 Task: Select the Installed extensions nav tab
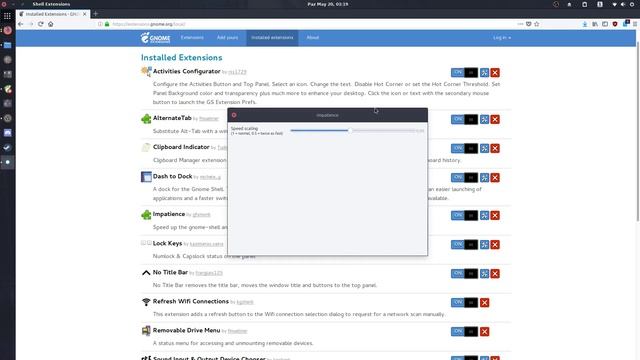[272, 38]
